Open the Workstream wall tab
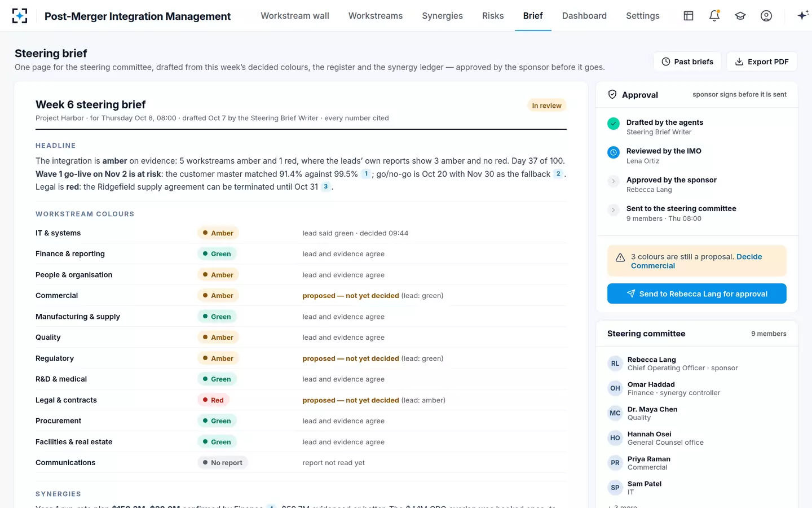812x508 pixels. tap(295, 16)
